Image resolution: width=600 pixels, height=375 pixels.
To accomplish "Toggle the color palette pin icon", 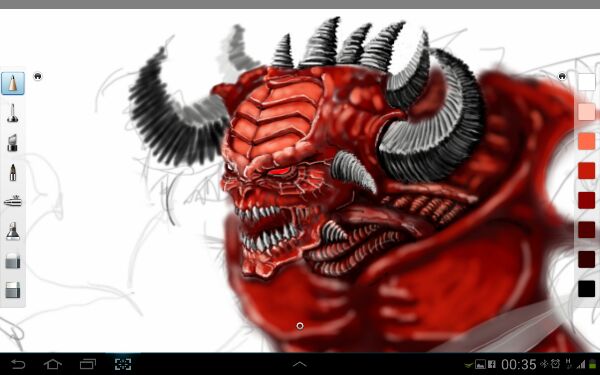I will coord(562,76).
